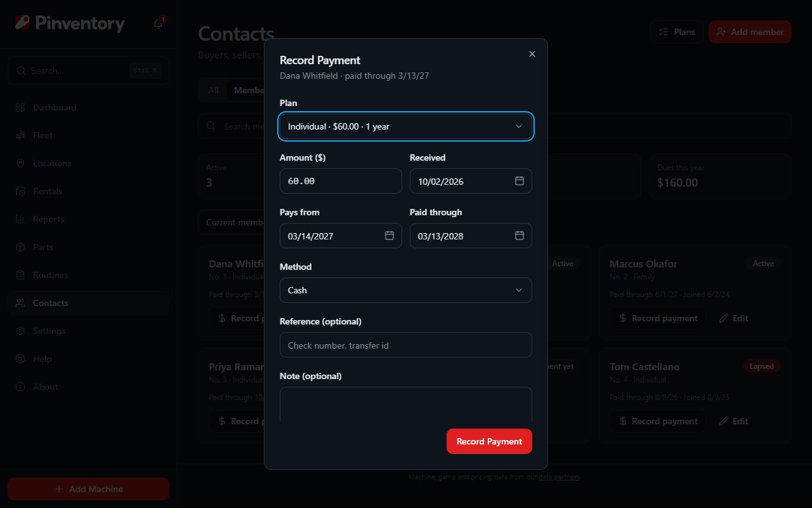Screen dimensions: 812x508
Task: Edit Marcus Okafor's contact
Action: coord(734,318)
